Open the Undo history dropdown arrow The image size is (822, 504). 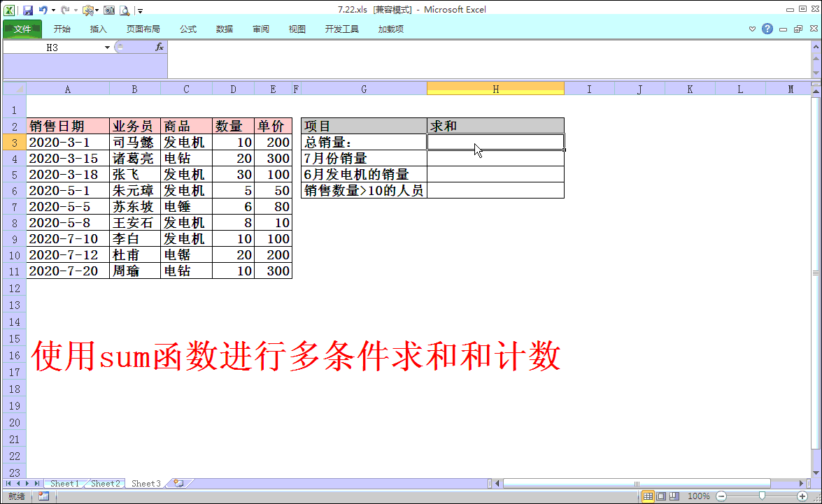[x=53, y=10]
